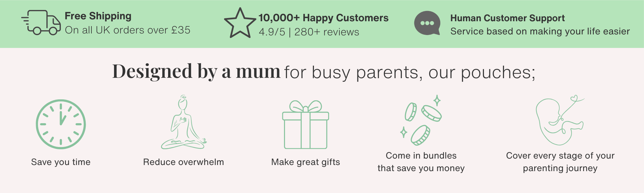This screenshot has height=193, width=644.
Task: Click 'On all UK orders over £35' text
Action: pos(128,30)
